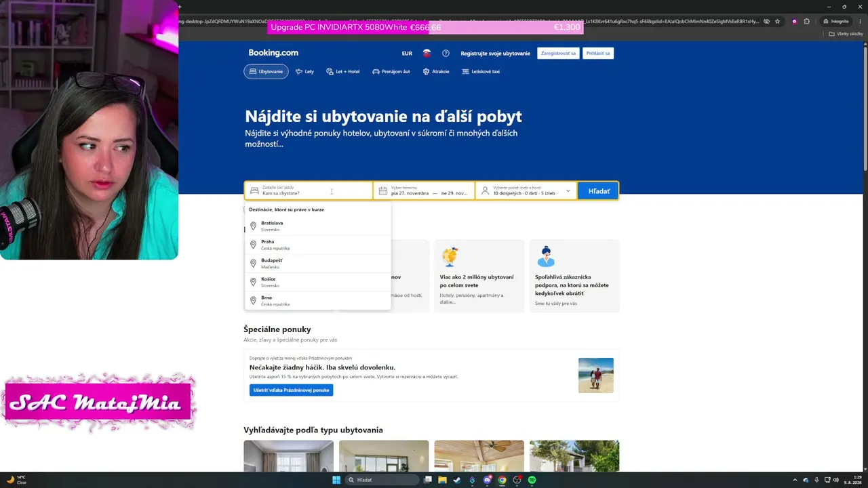Open Spotify from the taskbar
868x488 pixels.
point(532,480)
